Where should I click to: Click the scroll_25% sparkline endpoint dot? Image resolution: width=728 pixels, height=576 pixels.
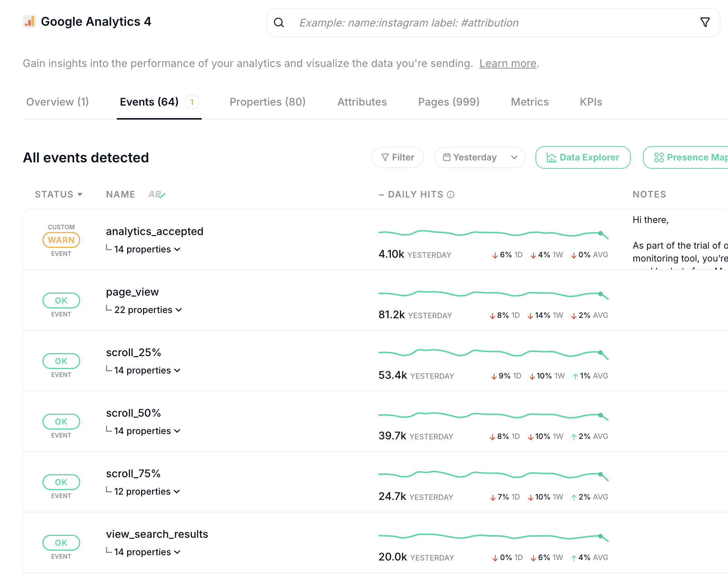click(600, 353)
